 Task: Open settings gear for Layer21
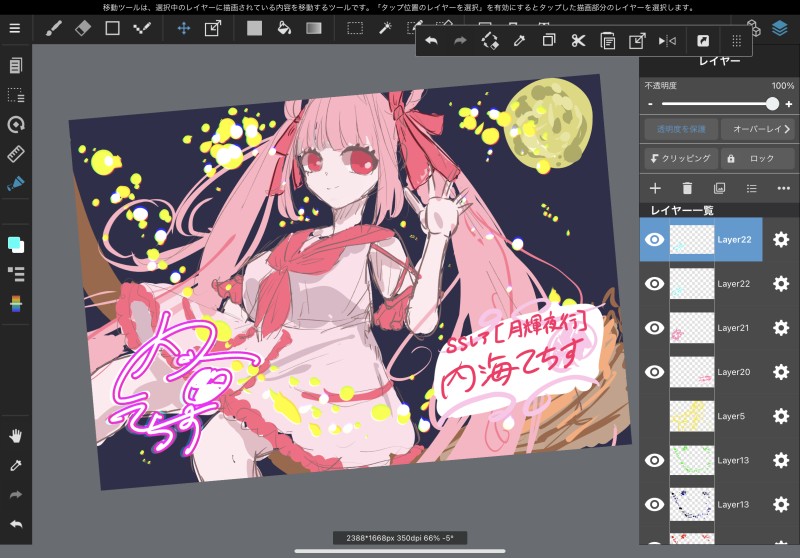click(x=781, y=328)
